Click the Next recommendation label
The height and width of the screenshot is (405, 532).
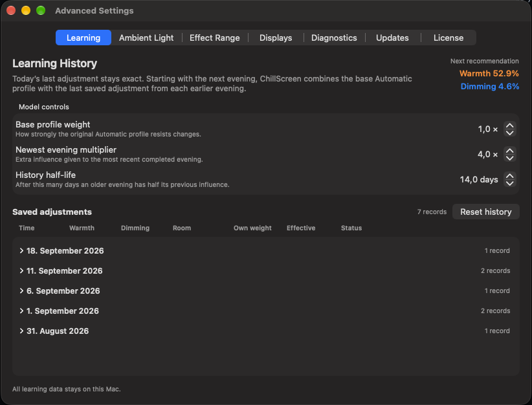tap(485, 61)
